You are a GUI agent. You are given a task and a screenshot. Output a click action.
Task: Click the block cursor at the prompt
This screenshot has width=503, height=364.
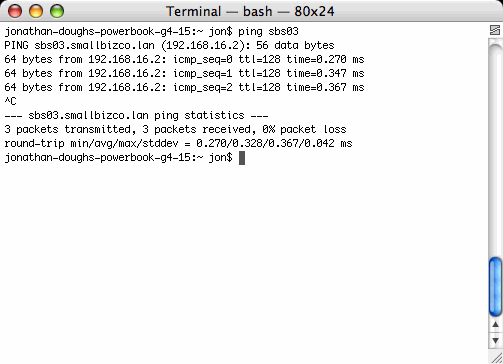click(242, 158)
